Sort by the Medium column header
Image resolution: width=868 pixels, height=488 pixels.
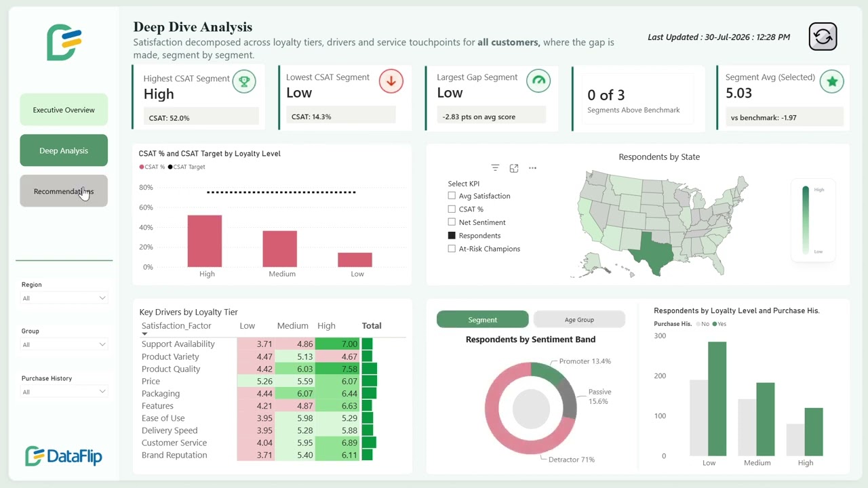[293, 325]
